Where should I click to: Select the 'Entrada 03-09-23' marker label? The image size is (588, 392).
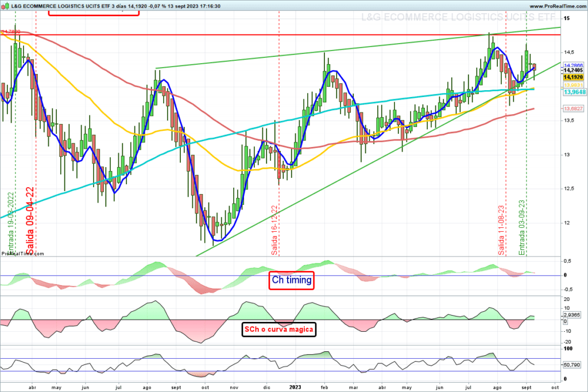coord(521,228)
